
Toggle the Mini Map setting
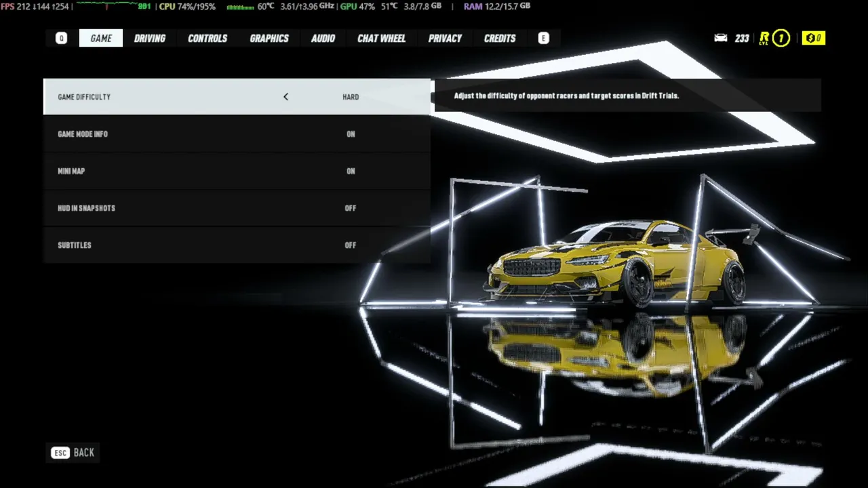(237, 171)
